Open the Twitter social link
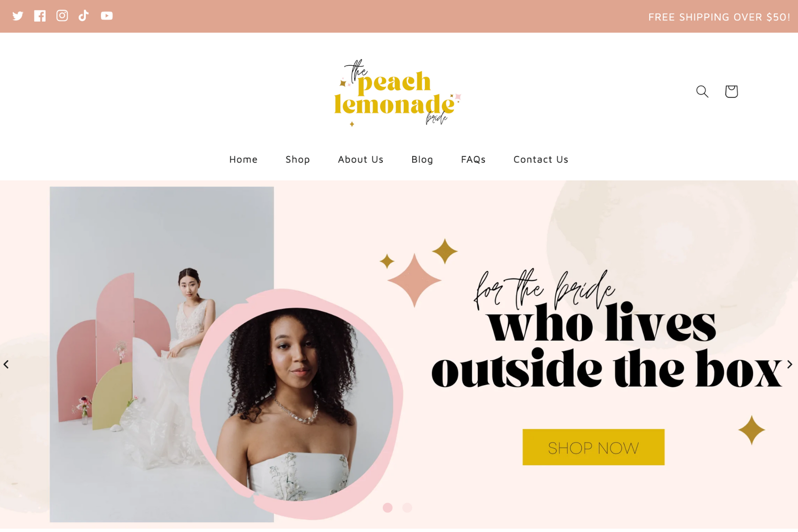Viewport: 798px width, 532px height. click(18, 16)
